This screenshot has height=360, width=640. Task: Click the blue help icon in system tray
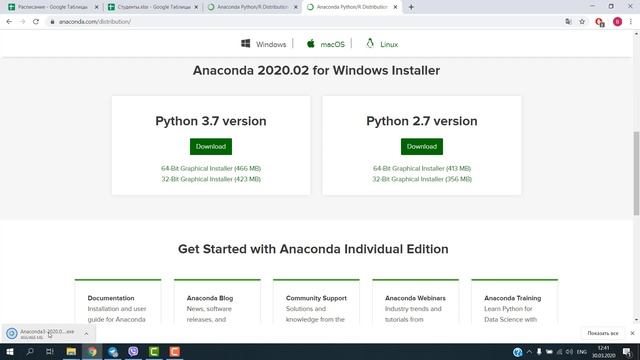pyautogui.click(x=518, y=352)
